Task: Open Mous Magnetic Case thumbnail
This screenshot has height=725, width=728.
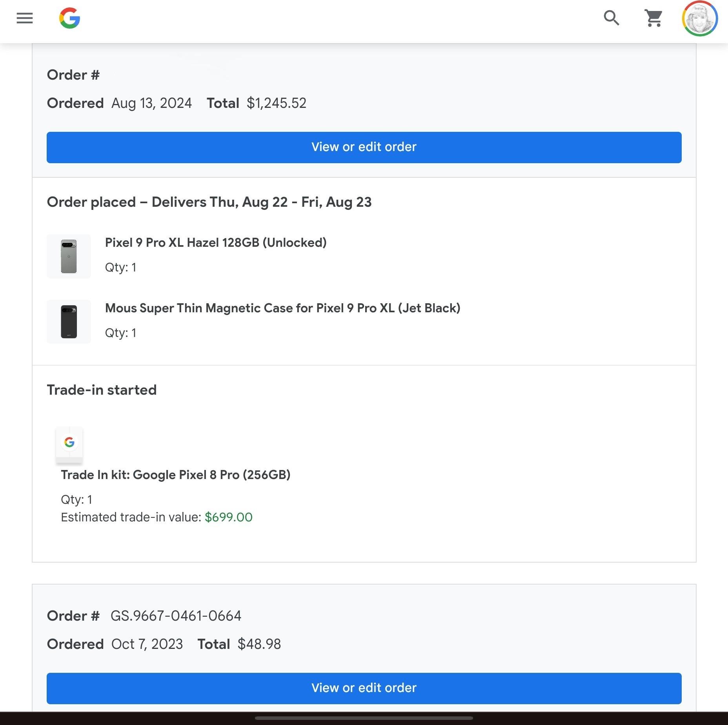Action: 69,322
